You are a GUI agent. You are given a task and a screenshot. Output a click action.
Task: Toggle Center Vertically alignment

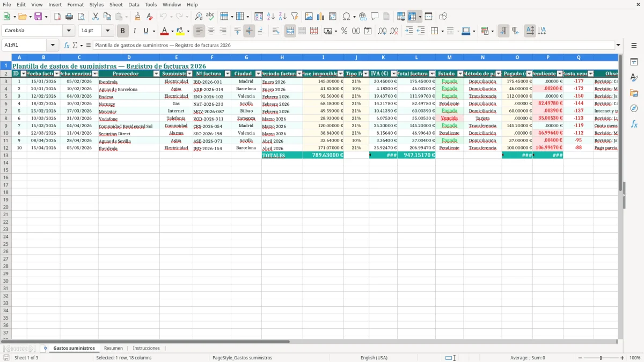(x=249, y=31)
